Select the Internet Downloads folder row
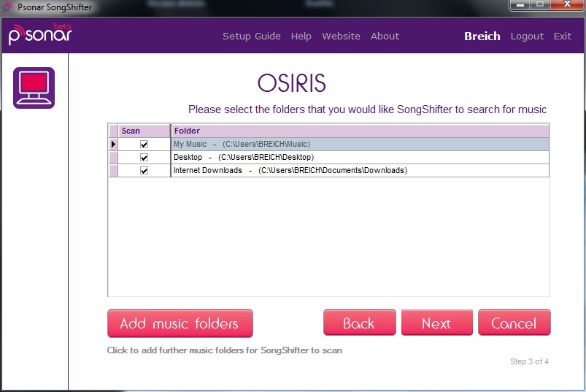 360,170
